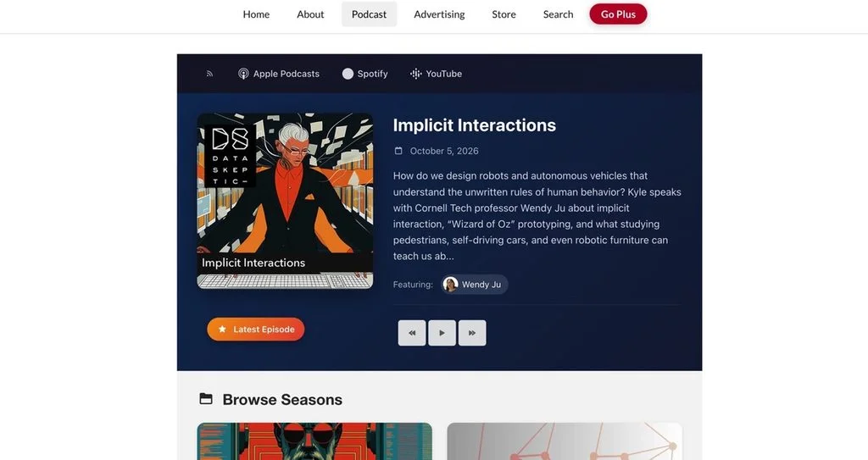Open the RSS feed icon

(209, 74)
